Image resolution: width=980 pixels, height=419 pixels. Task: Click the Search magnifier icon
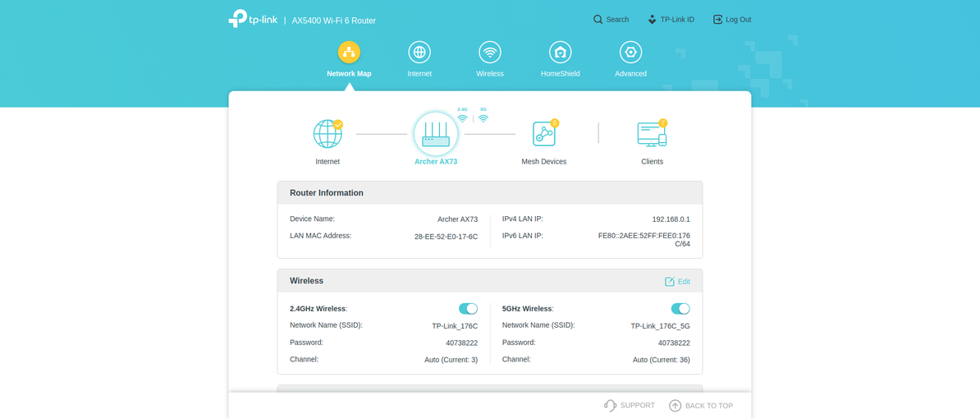pos(598,20)
